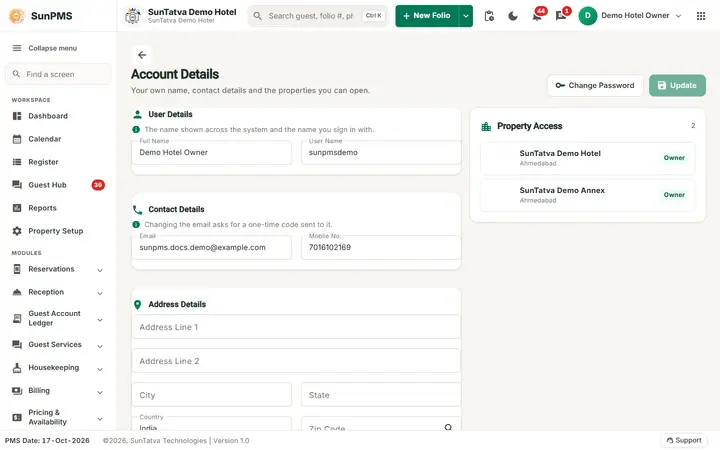The image size is (720, 450).
Task: Click the Change Password button
Action: point(595,85)
